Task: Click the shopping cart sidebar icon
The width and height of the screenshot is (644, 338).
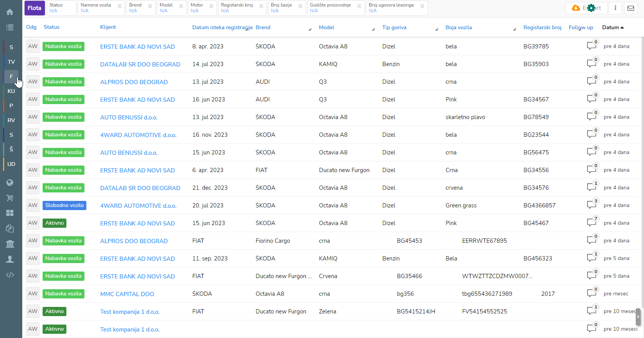Action: (x=10, y=198)
